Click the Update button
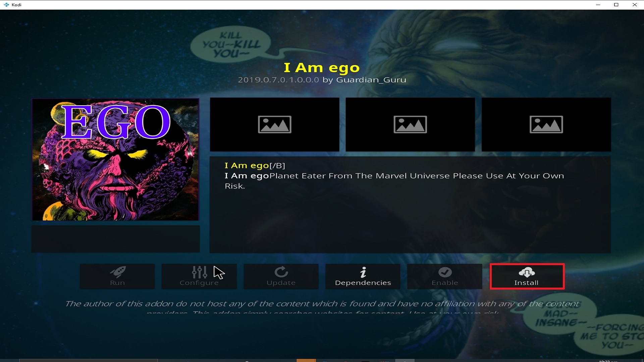The height and width of the screenshot is (362, 644). click(281, 277)
